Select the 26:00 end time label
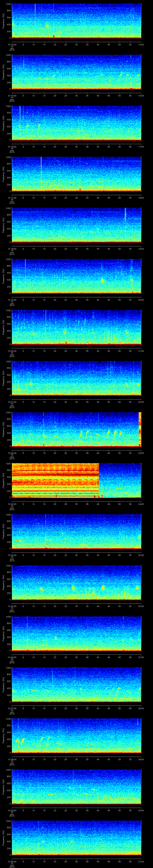Image resolution: width=153 pixels, height=868 pixels. [x=141, y=606]
